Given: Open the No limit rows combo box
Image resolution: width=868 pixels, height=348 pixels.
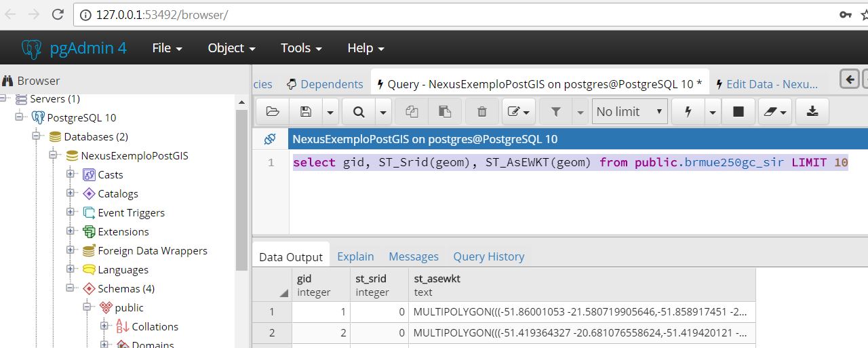Looking at the screenshot, I should [630, 111].
